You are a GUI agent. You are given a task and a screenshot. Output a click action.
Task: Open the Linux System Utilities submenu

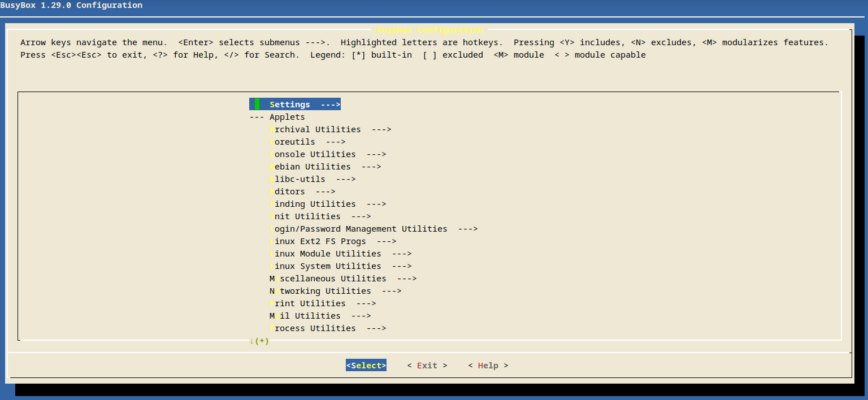[x=341, y=266]
